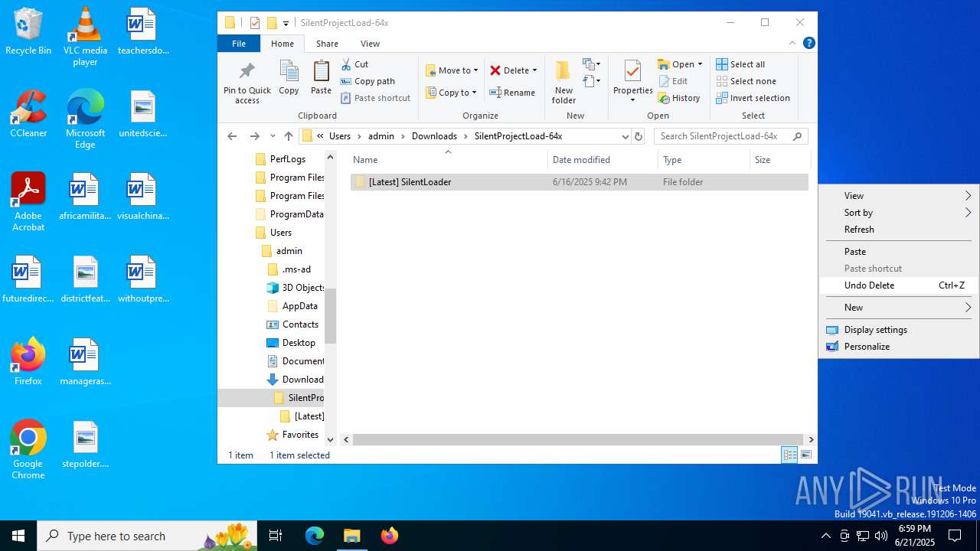Open CCleaner desktop shortcut
Image resolution: width=980 pixels, height=551 pixels.
tap(28, 114)
